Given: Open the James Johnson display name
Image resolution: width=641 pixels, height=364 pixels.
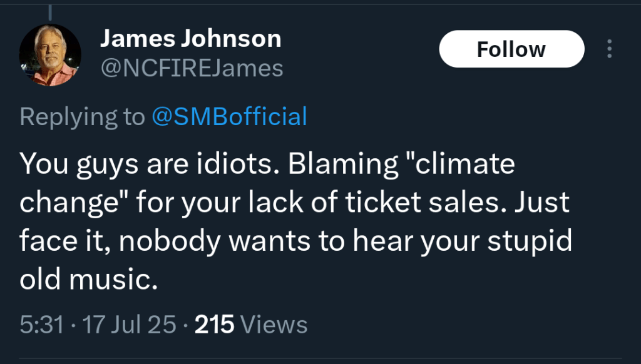Looking at the screenshot, I should 190,39.
